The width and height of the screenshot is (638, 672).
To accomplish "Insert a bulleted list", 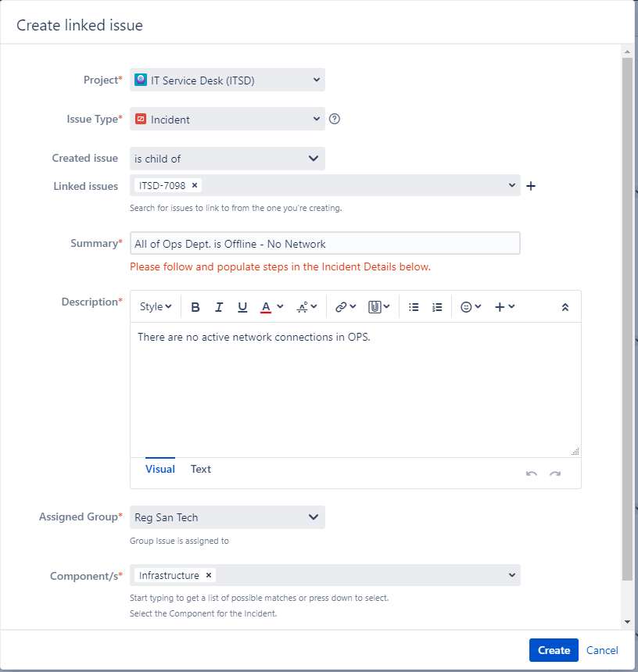I will click(414, 307).
